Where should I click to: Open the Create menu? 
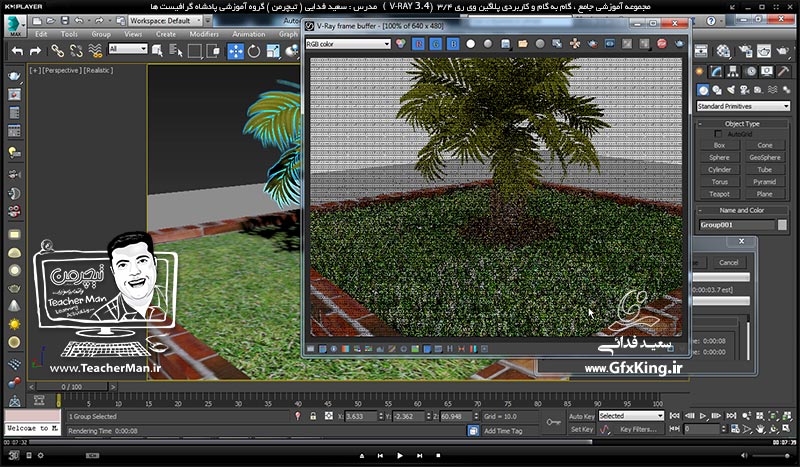pos(166,34)
